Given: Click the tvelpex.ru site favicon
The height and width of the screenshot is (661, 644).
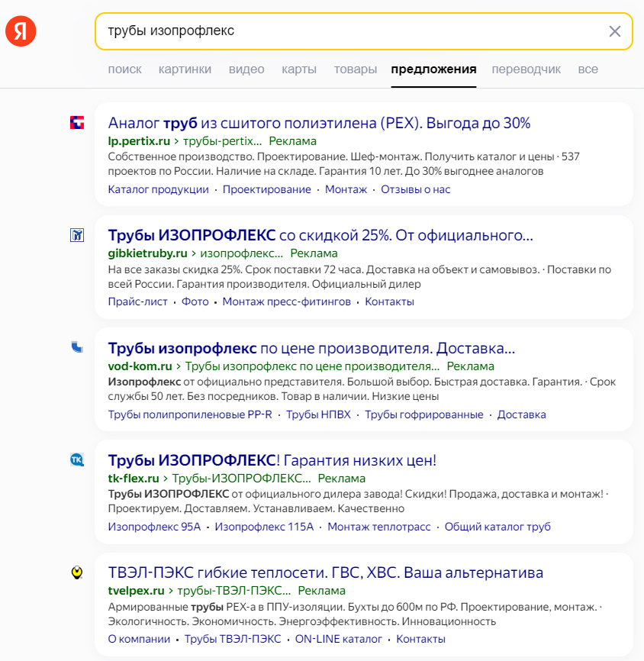Looking at the screenshot, I should pyautogui.click(x=77, y=571).
